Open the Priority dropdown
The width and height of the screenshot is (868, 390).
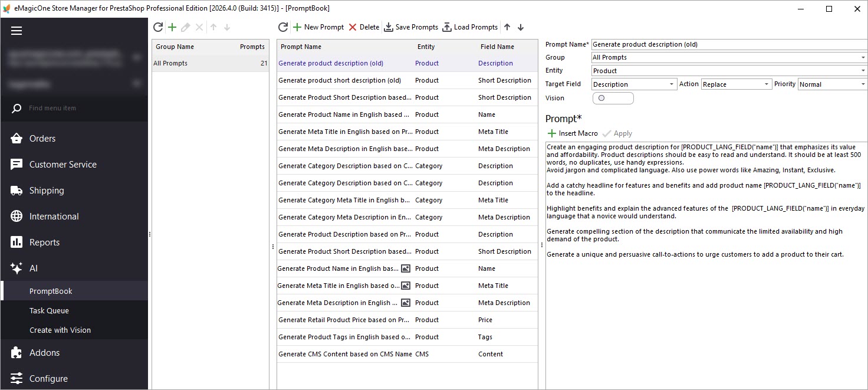click(863, 84)
